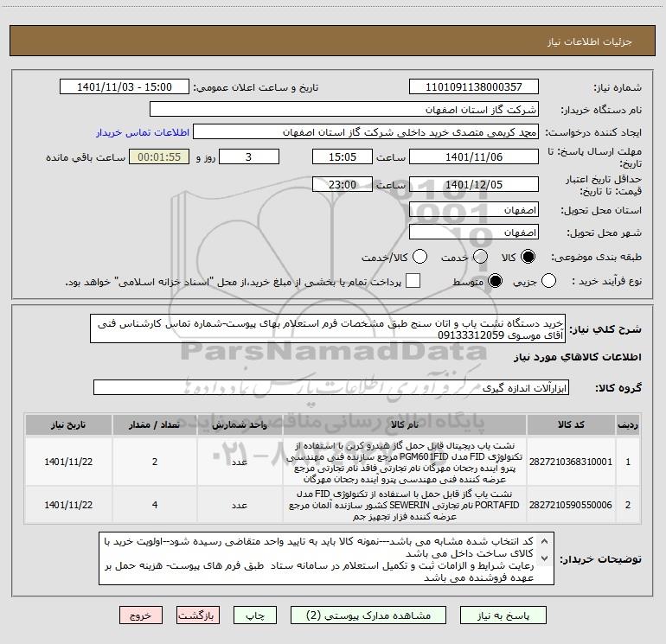Click the delivery city field اصفهان
This screenshot has width=666, height=644.
pyautogui.click(x=474, y=233)
